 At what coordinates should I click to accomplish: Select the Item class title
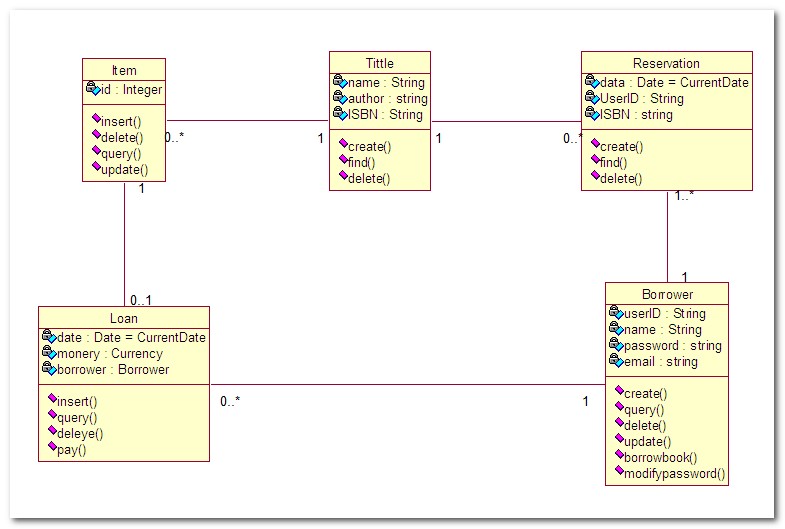pos(124,70)
